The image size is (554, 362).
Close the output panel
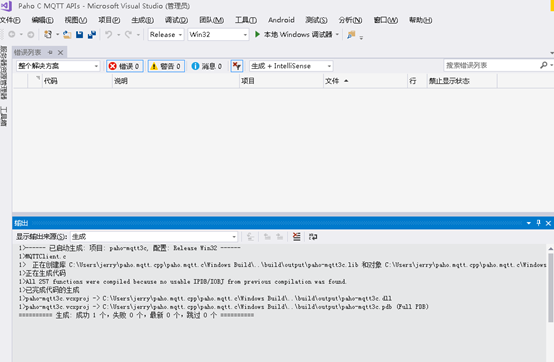[548, 223]
